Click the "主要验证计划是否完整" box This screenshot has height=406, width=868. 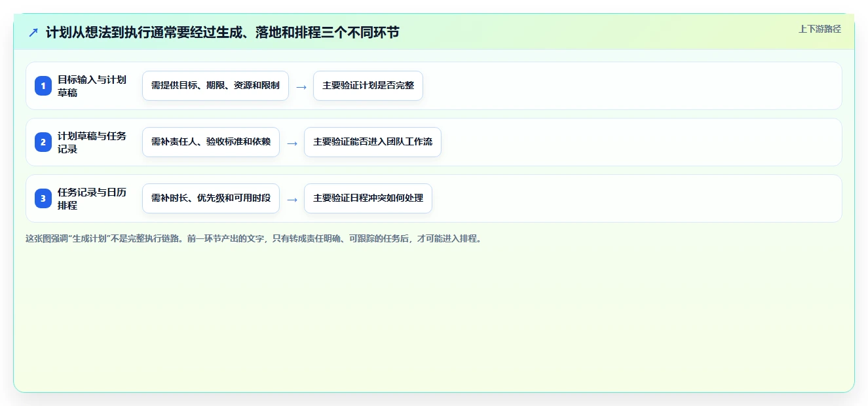[x=368, y=86]
